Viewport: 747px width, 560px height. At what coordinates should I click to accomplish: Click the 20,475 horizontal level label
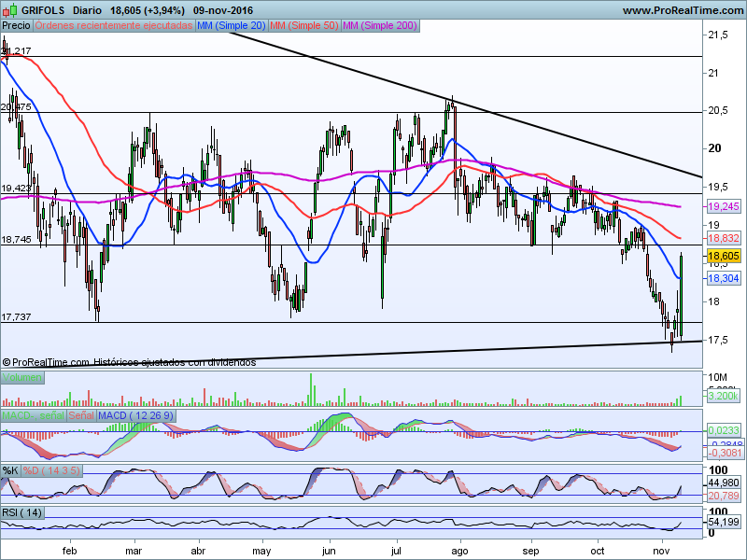point(16,107)
